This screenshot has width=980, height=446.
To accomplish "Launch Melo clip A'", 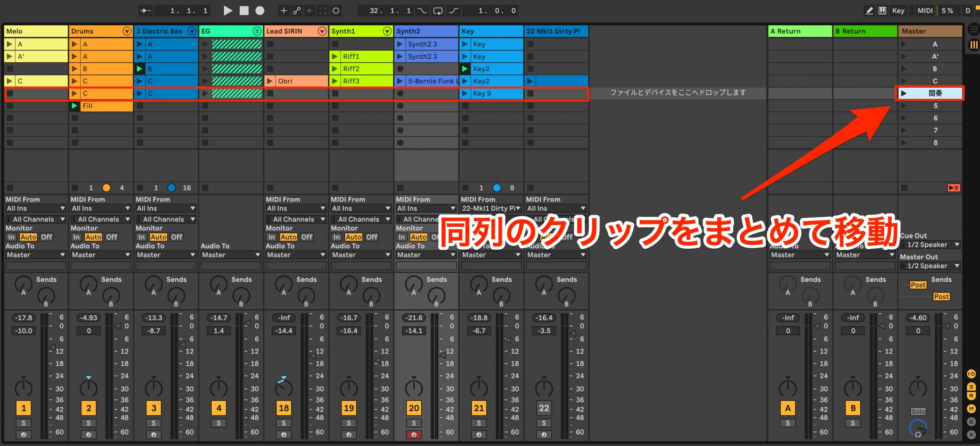I will (9, 57).
